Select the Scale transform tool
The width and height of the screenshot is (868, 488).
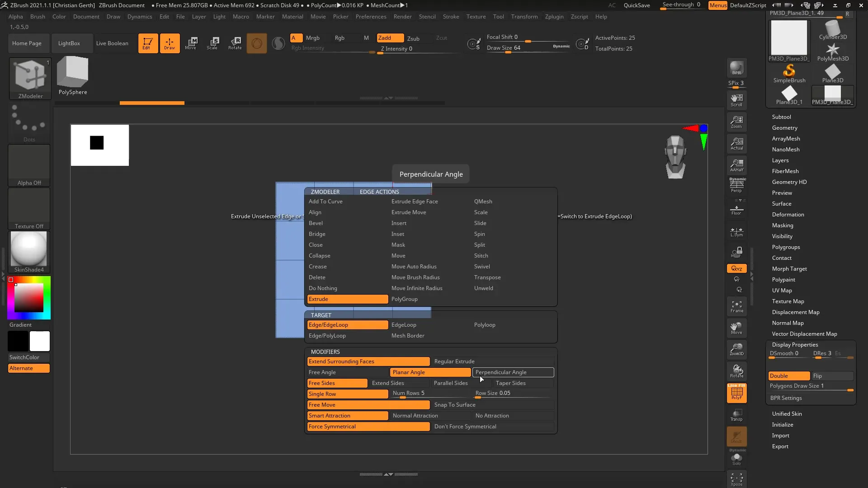[212, 43]
